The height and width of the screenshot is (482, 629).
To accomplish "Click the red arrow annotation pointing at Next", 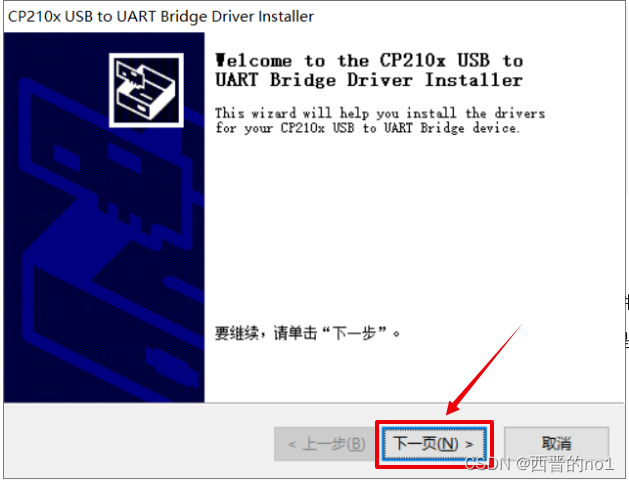I will tap(485, 369).
